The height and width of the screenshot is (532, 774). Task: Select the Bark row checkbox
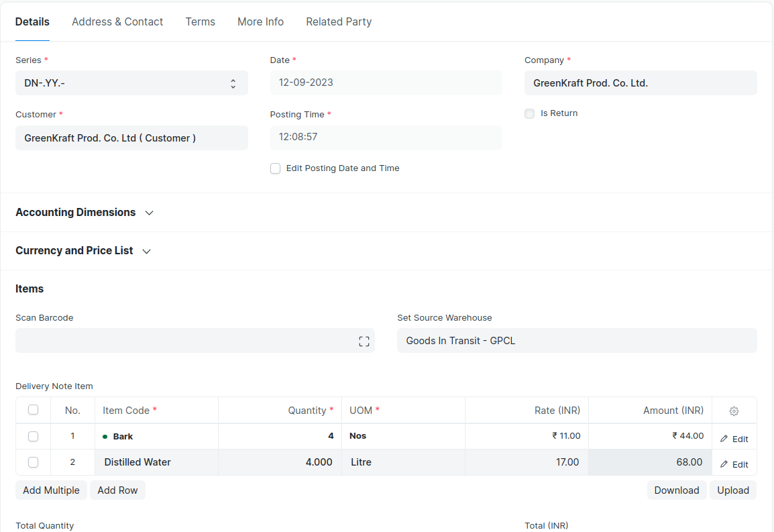point(34,436)
